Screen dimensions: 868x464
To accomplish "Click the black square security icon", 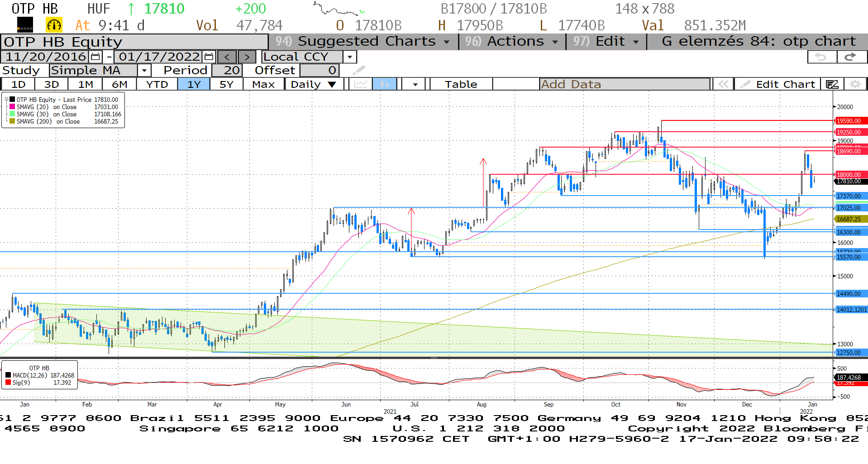I will tap(25, 25).
